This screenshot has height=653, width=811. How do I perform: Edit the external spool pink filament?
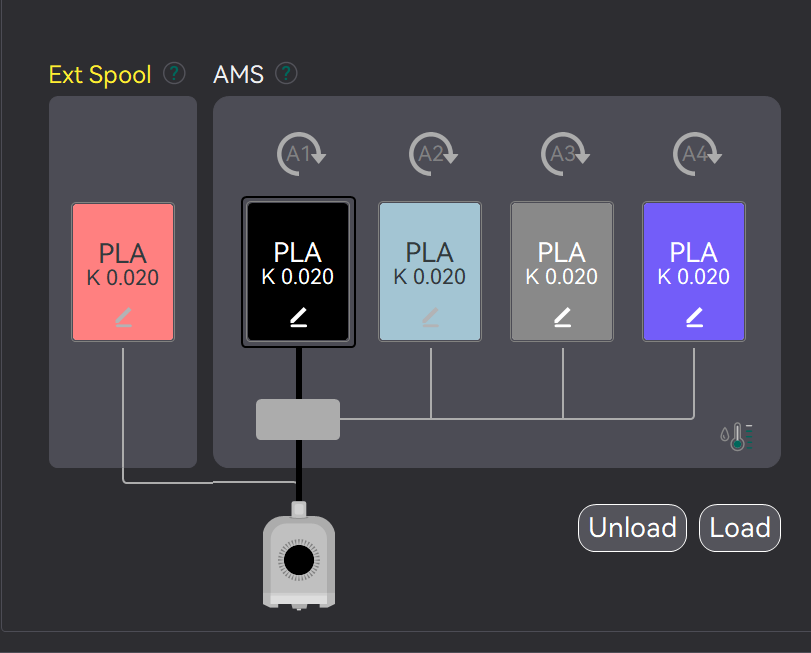[x=123, y=317]
